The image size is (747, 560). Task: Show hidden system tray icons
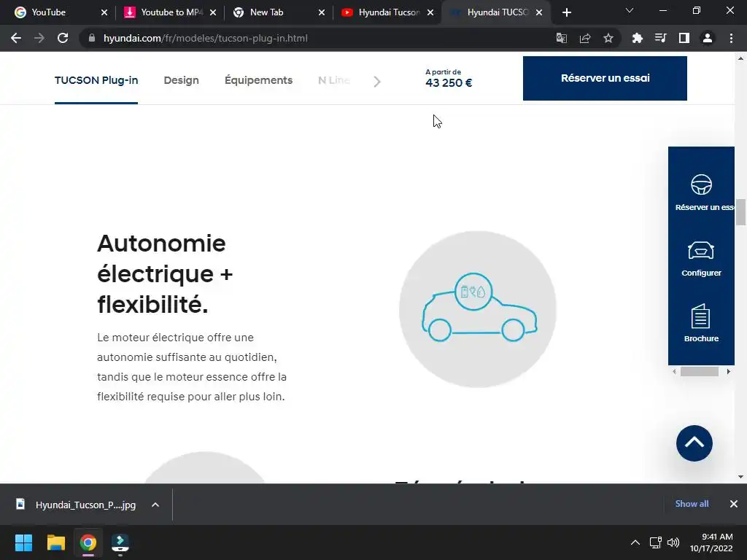(x=635, y=542)
